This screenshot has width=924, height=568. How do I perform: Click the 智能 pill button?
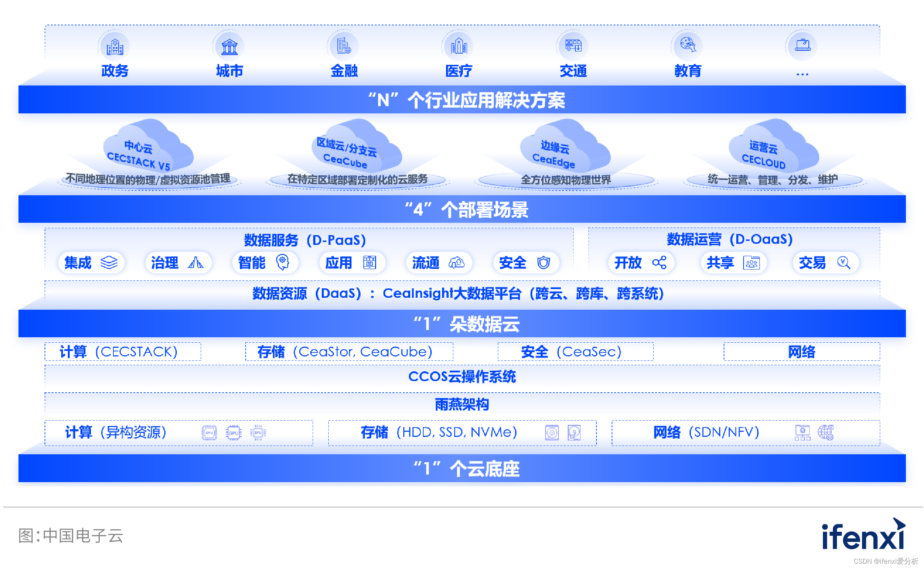click(265, 262)
